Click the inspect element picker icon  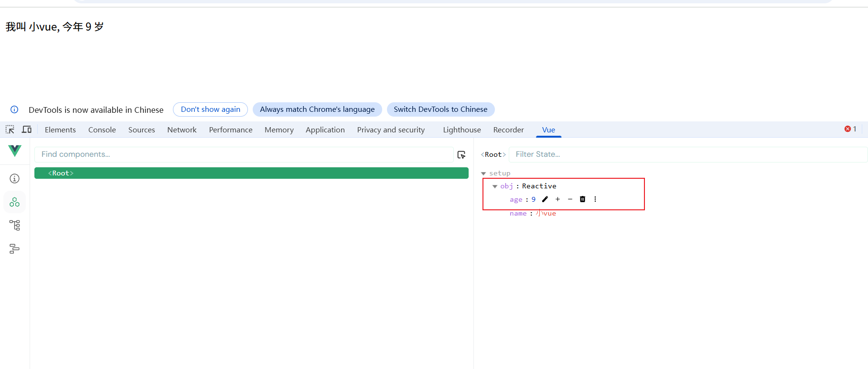point(10,130)
